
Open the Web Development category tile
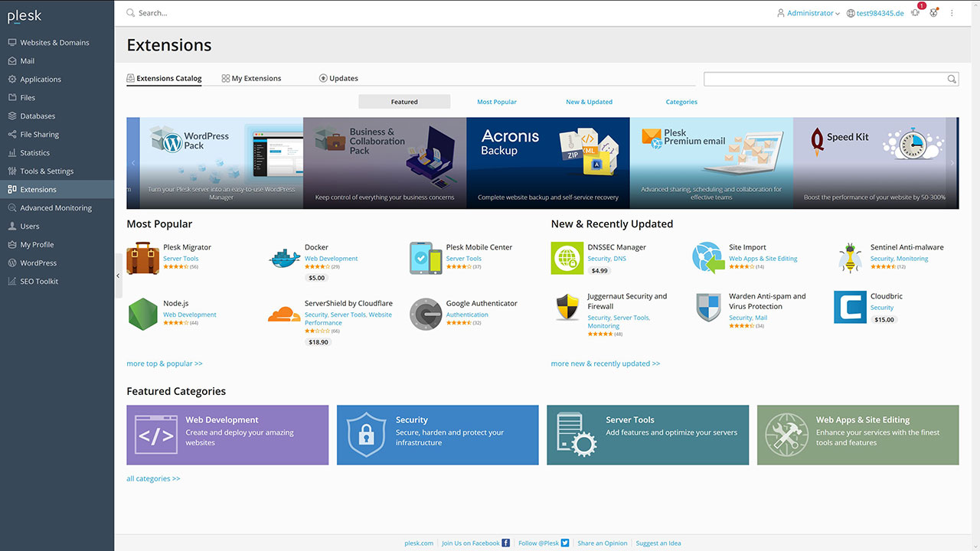click(227, 435)
